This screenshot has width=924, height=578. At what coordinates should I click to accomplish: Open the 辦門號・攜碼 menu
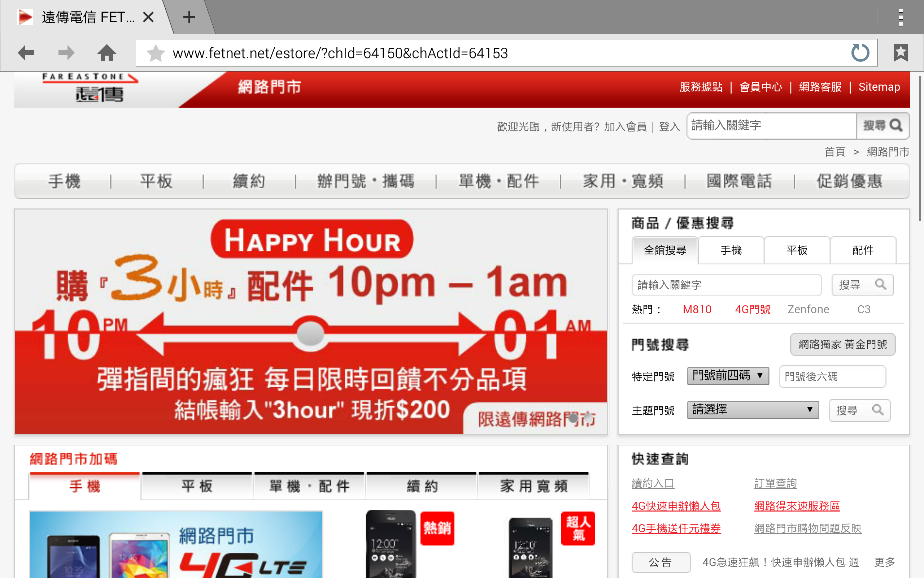[365, 181]
